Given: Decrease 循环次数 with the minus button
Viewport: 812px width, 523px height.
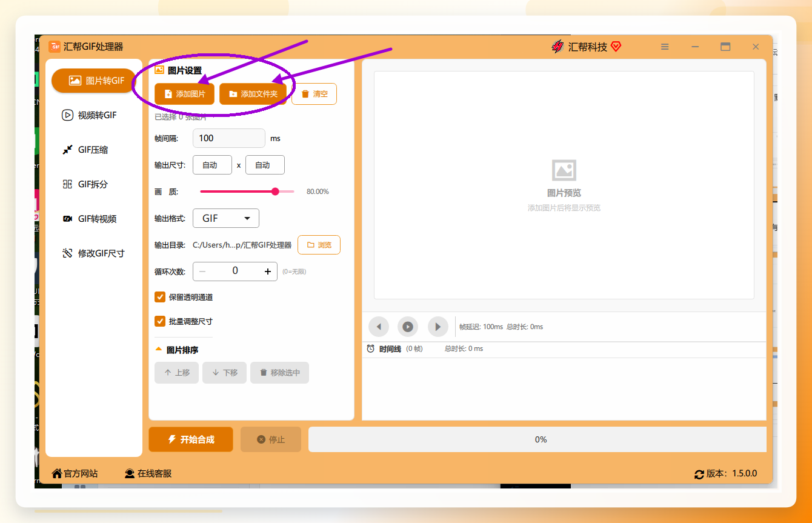Looking at the screenshot, I should 202,271.
